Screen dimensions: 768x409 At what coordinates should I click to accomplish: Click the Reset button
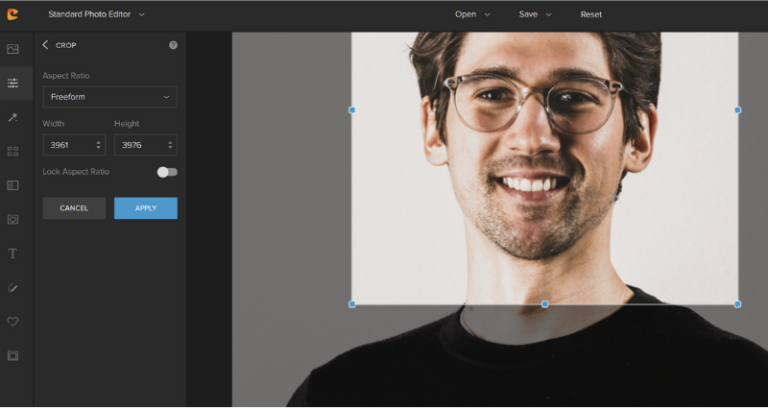591,14
